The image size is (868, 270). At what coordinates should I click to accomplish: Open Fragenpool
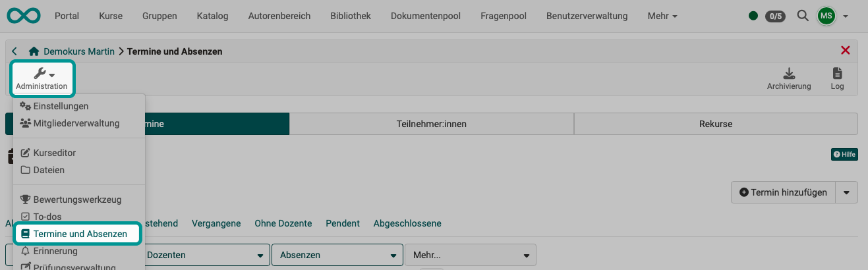[504, 16]
